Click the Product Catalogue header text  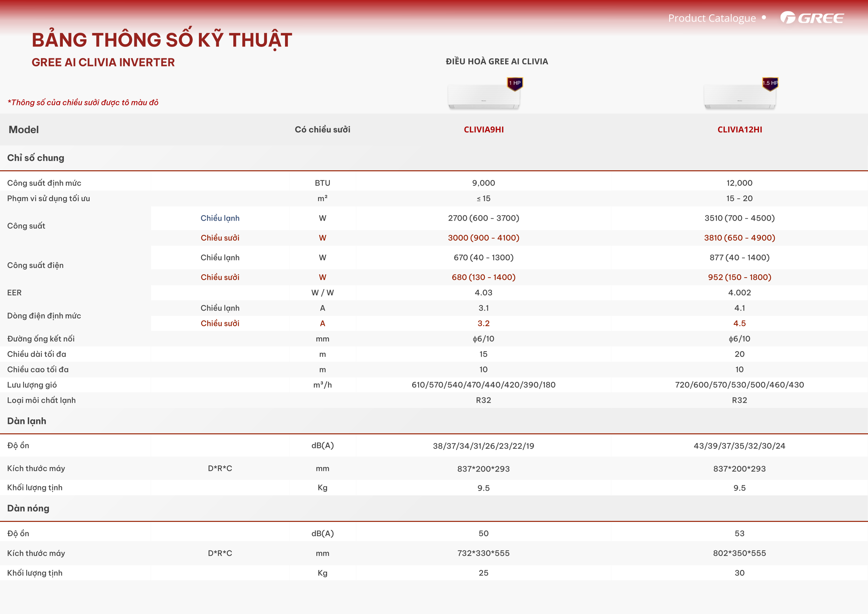[712, 18]
